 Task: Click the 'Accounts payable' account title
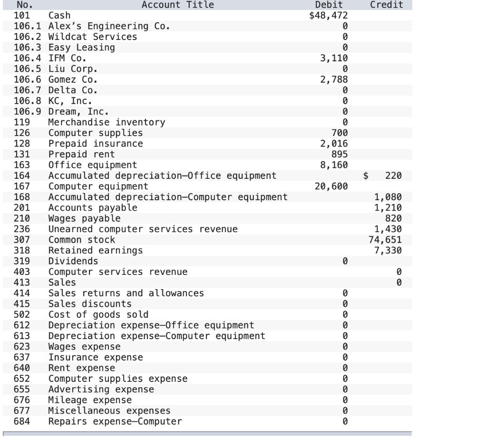tap(93, 208)
